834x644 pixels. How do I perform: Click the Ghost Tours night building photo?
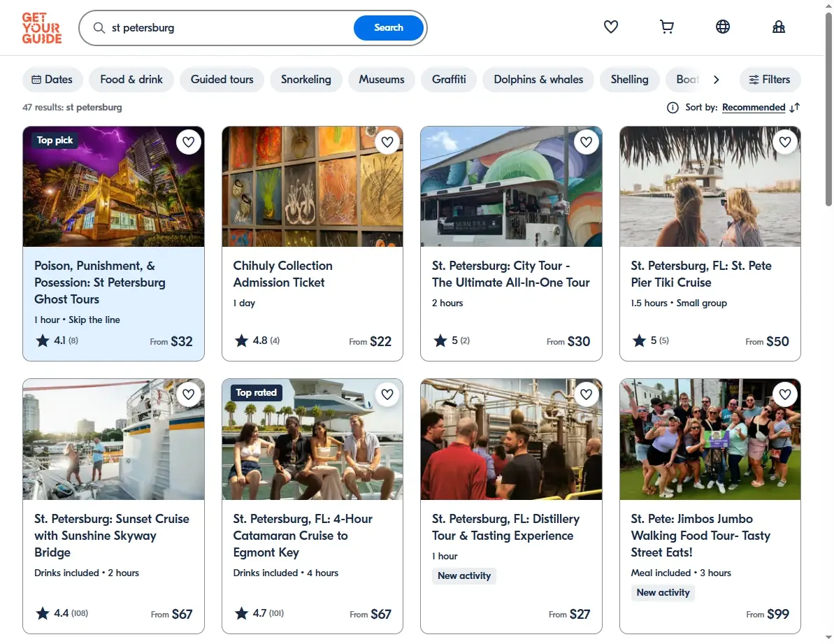coord(113,187)
